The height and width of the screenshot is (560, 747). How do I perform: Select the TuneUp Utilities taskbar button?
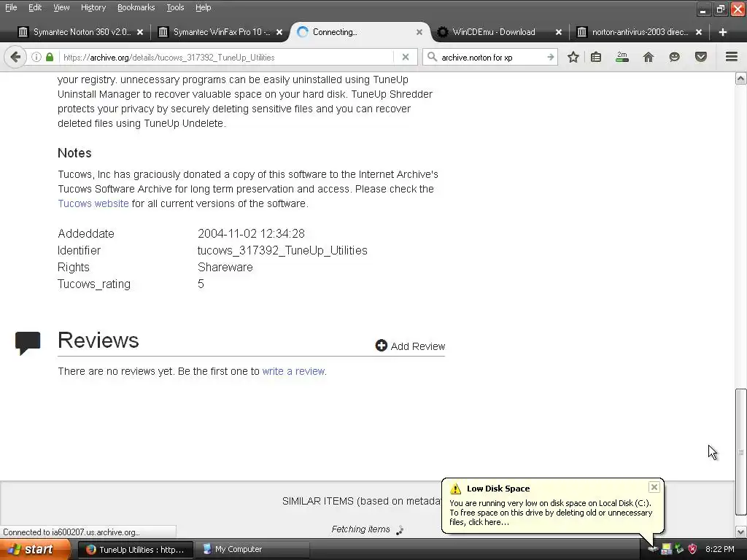tap(135, 550)
